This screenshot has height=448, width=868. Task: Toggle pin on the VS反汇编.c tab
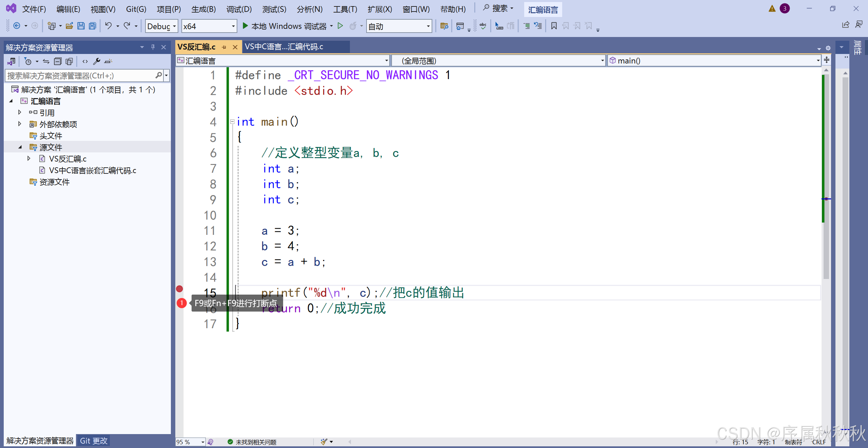[x=224, y=47]
